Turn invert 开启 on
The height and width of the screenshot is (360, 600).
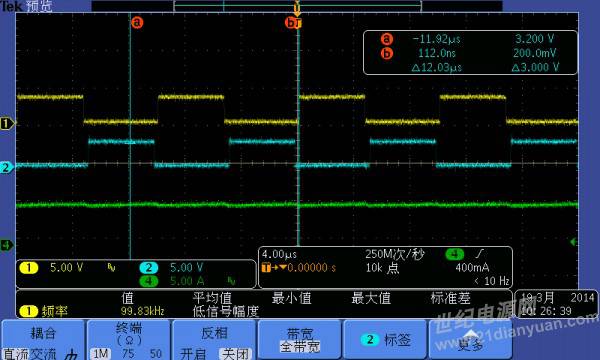192,354
